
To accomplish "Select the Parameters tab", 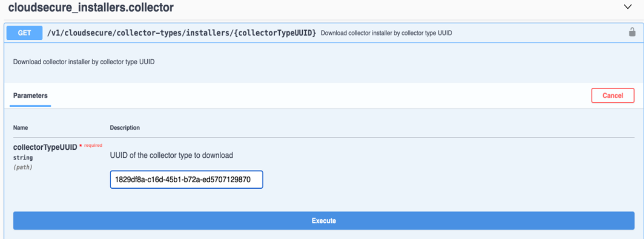I will 30,96.
